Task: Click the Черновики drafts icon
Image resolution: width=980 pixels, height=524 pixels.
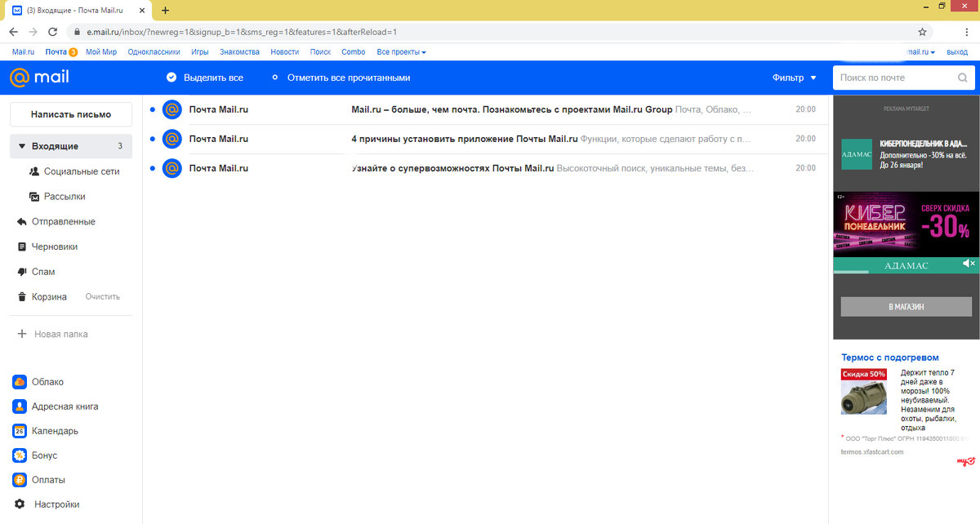Action: pyautogui.click(x=21, y=246)
